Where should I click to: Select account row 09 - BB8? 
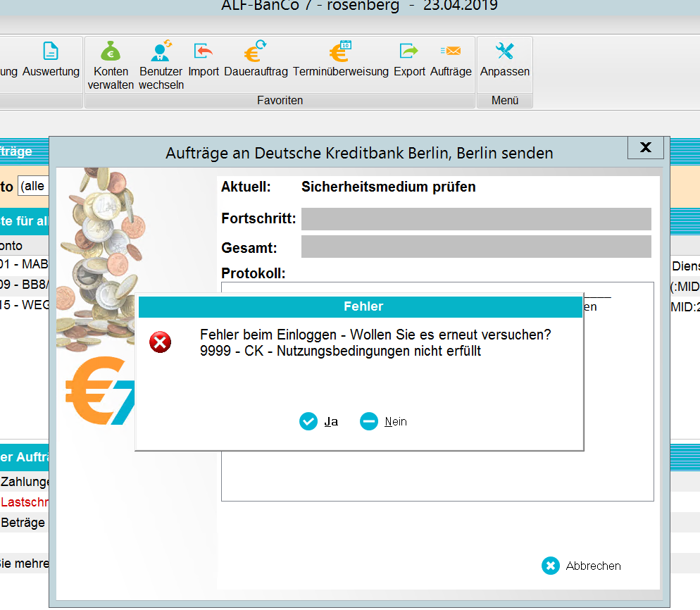[x=24, y=285]
